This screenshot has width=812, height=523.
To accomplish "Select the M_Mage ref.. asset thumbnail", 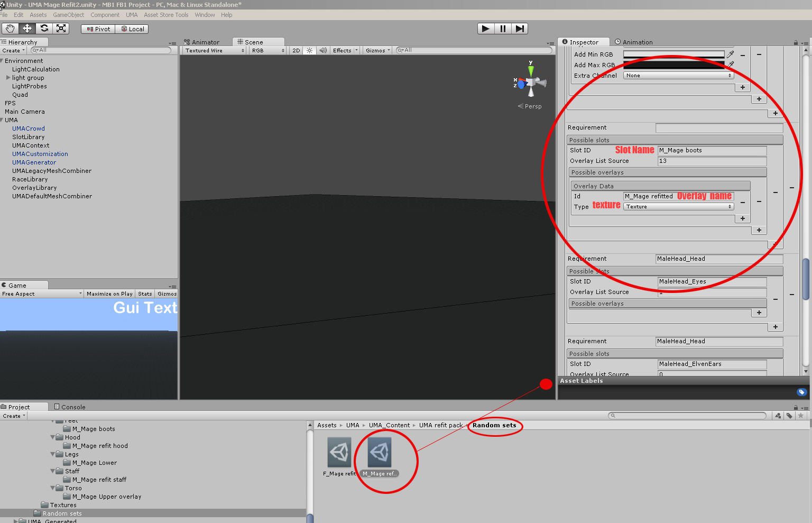I will (x=380, y=452).
